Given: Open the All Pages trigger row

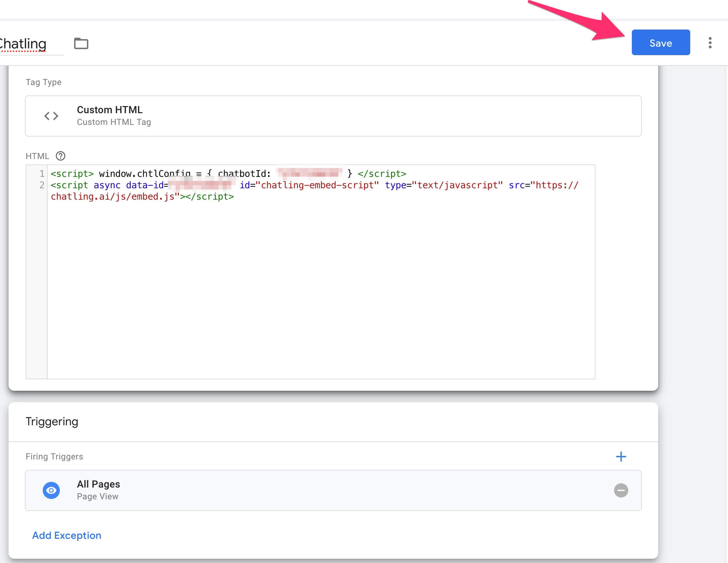Looking at the screenshot, I should coord(333,490).
